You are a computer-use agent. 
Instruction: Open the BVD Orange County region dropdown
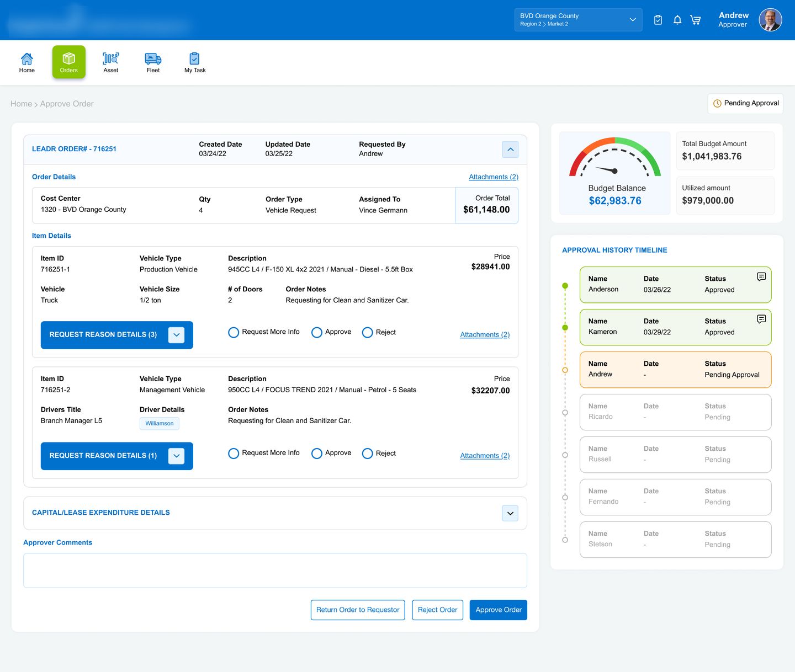pyautogui.click(x=578, y=20)
